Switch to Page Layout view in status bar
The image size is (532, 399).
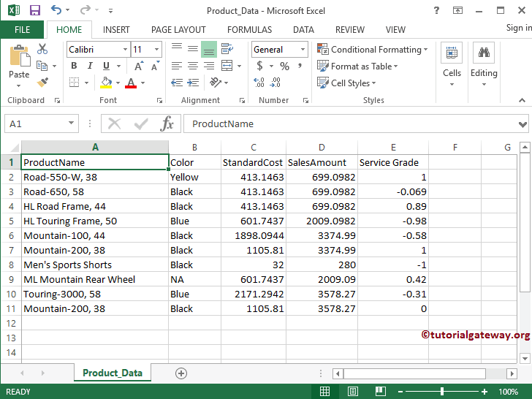pyautogui.click(x=351, y=392)
